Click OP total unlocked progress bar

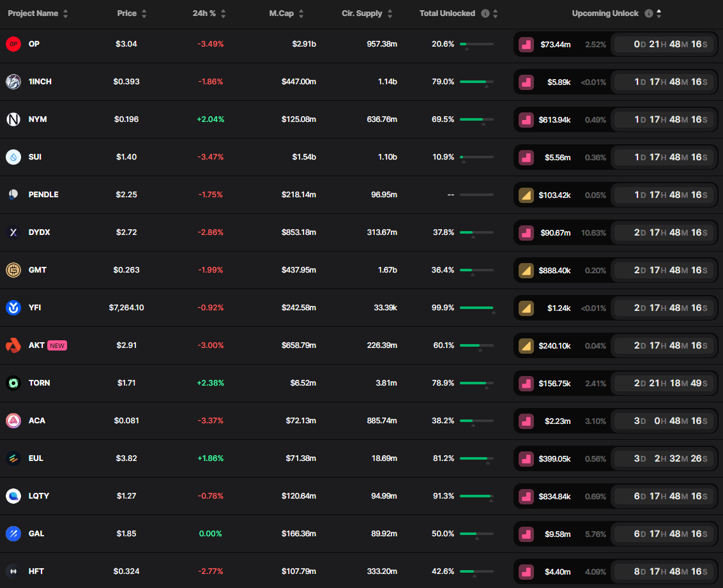[476, 44]
